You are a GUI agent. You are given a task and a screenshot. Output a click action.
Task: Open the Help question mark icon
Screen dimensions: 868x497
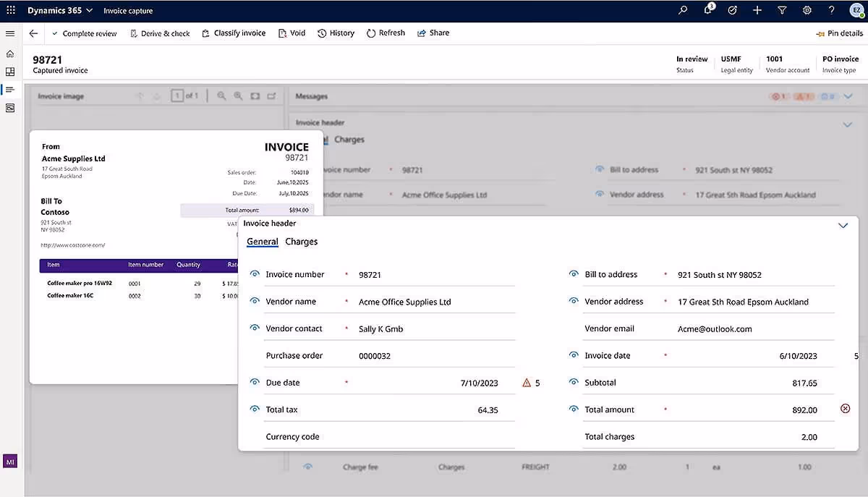830,10
